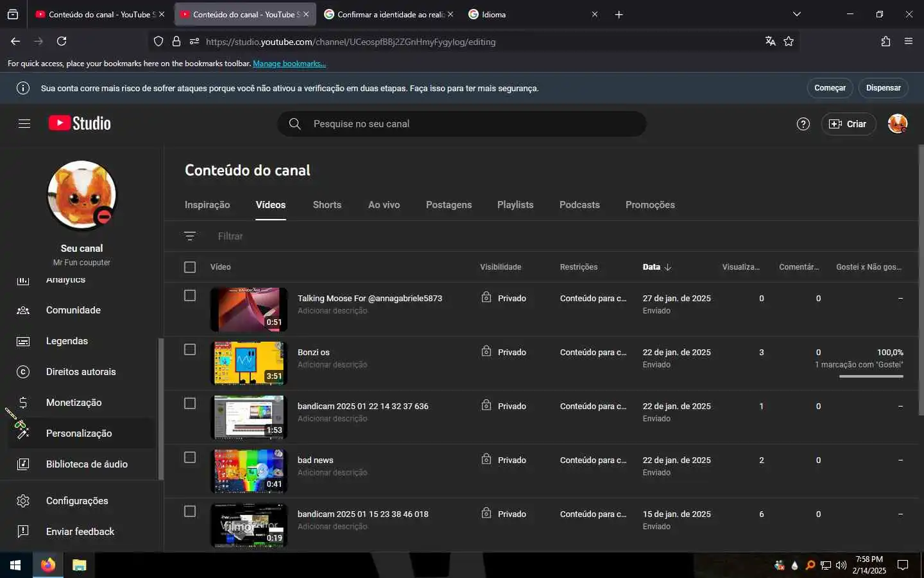Open the Talking Moose video title
The height and width of the screenshot is (578, 924).
coord(370,298)
